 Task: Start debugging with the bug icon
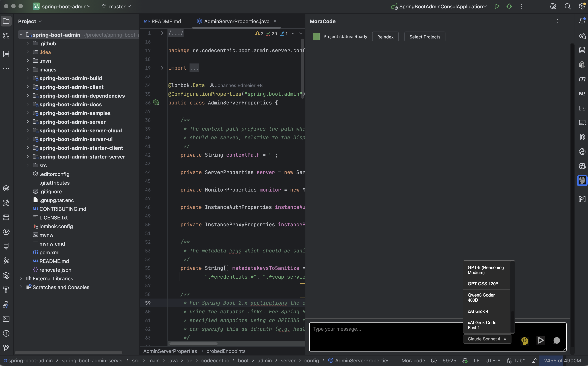tap(509, 6)
